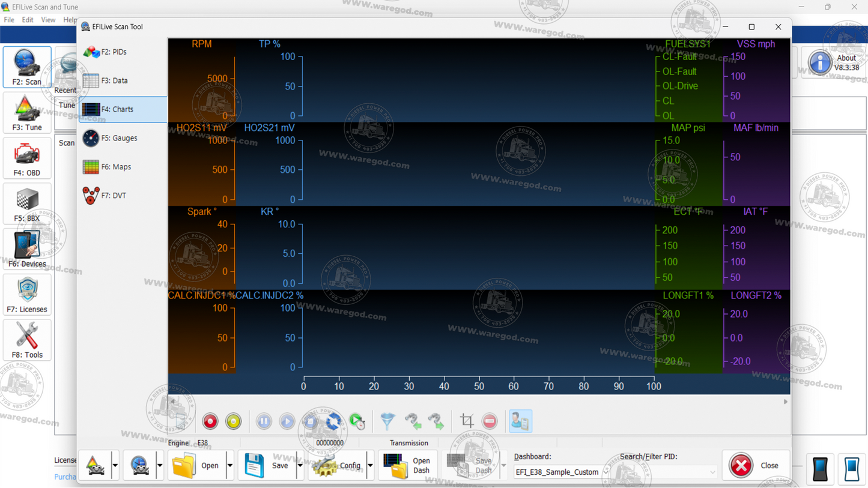Click the MAF lb/min chart label
Viewport: 868px width, 488px height.
tap(756, 128)
